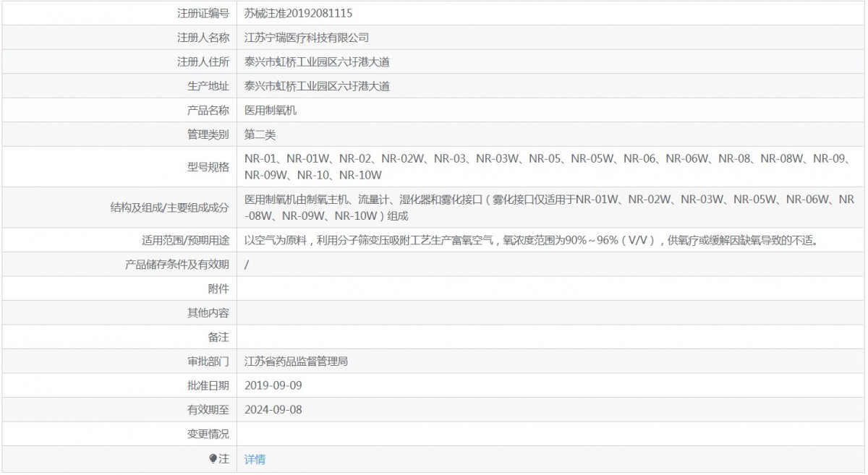Click the 产品储存条件及有效期 label
The width and height of the screenshot is (868, 475).
click(177, 265)
